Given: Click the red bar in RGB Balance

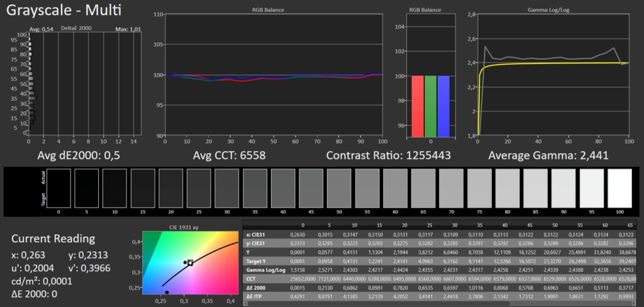Looking at the screenshot, I should (x=417, y=106).
